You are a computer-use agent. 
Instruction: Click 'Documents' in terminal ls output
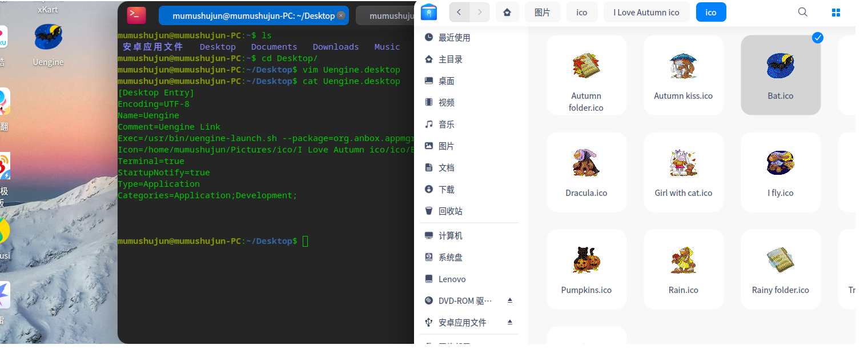point(274,47)
